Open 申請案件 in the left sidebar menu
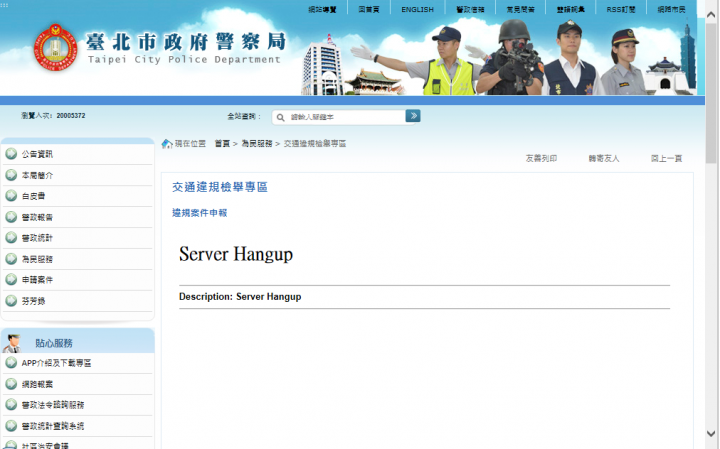This screenshot has height=449, width=720. [x=37, y=280]
